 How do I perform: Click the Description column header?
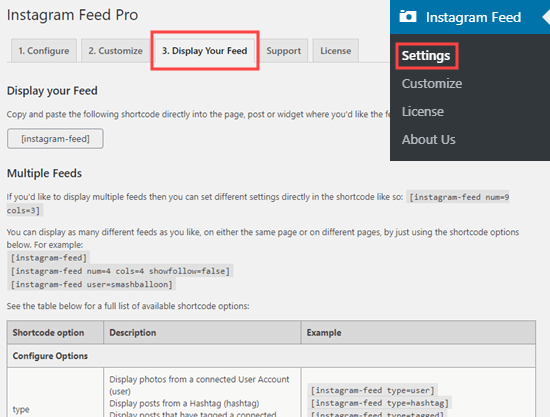tap(133, 332)
